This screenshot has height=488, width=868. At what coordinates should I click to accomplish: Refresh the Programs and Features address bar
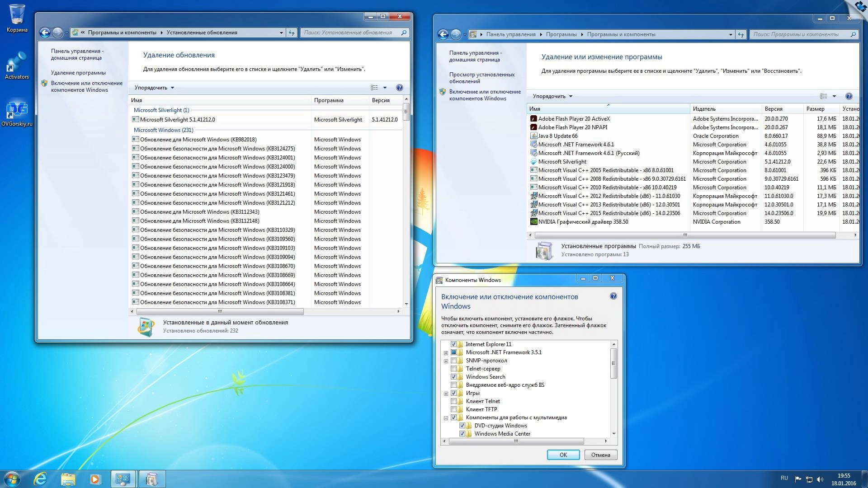point(741,34)
